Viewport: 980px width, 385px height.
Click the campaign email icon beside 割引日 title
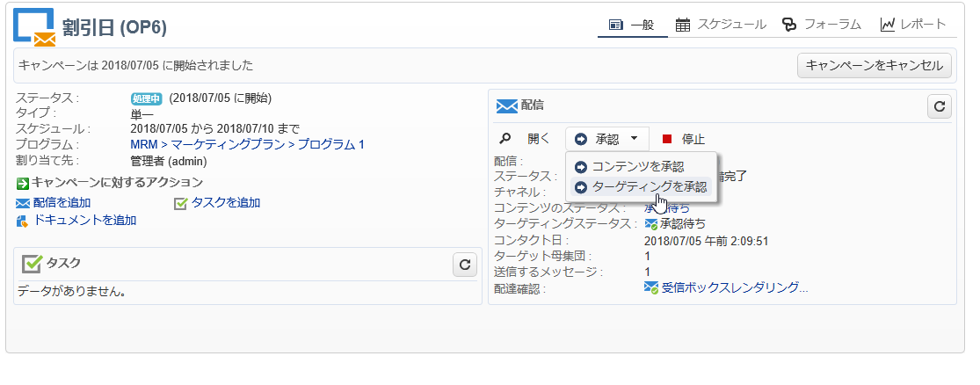point(34,27)
